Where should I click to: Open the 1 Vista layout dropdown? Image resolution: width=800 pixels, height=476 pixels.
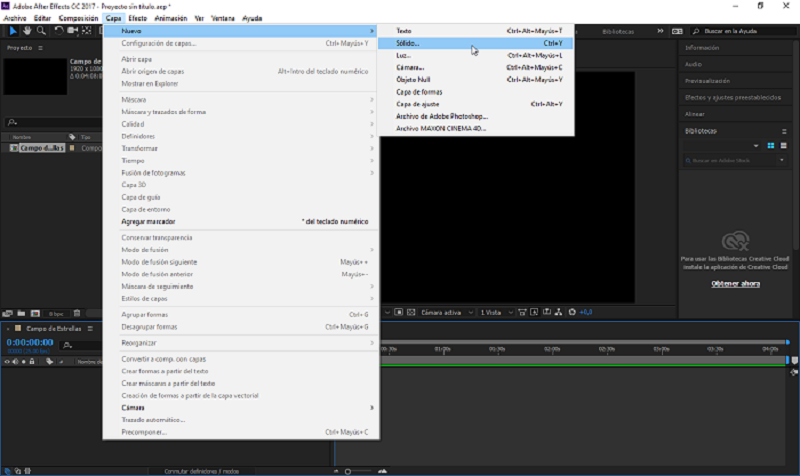pos(496,312)
